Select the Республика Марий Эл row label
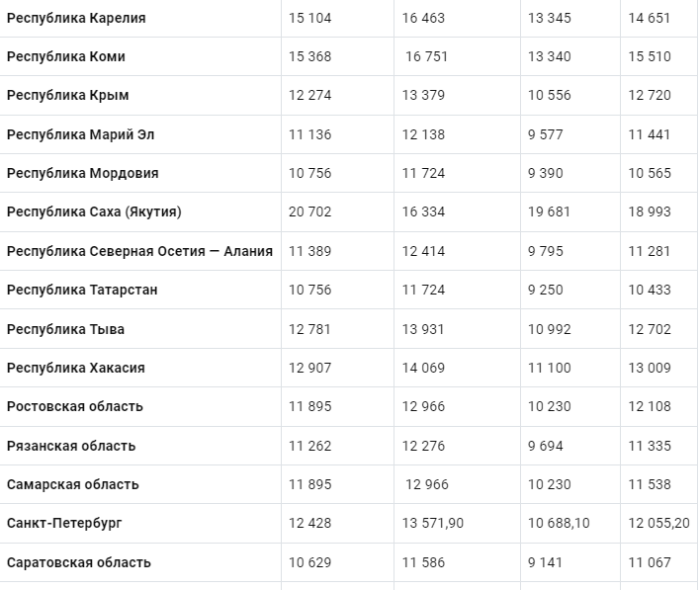 tap(81, 134)
